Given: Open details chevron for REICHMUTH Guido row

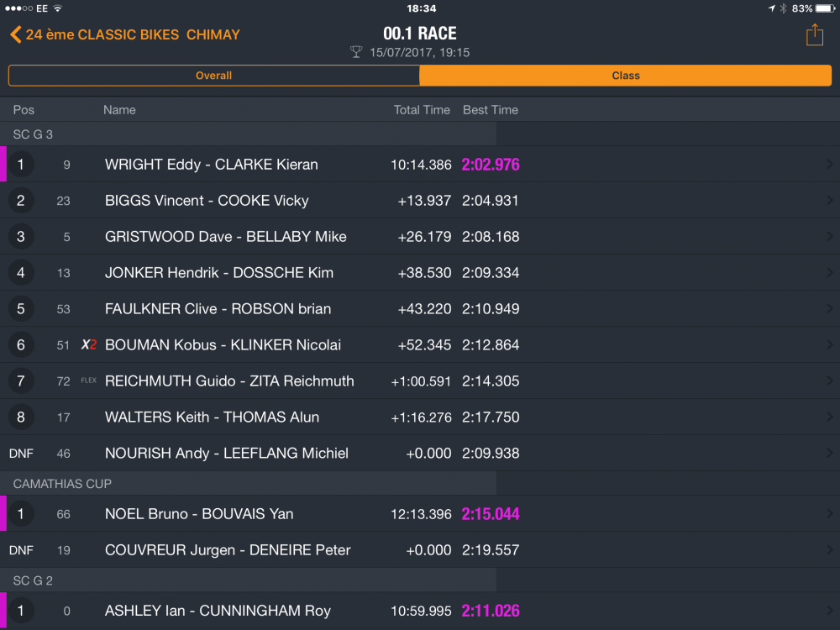Looking at the screenshot, I should (x=829, y=381).
